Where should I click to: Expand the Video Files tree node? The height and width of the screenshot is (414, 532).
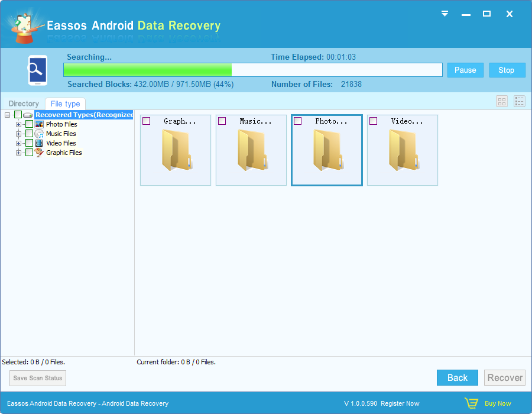coord(18,144)
